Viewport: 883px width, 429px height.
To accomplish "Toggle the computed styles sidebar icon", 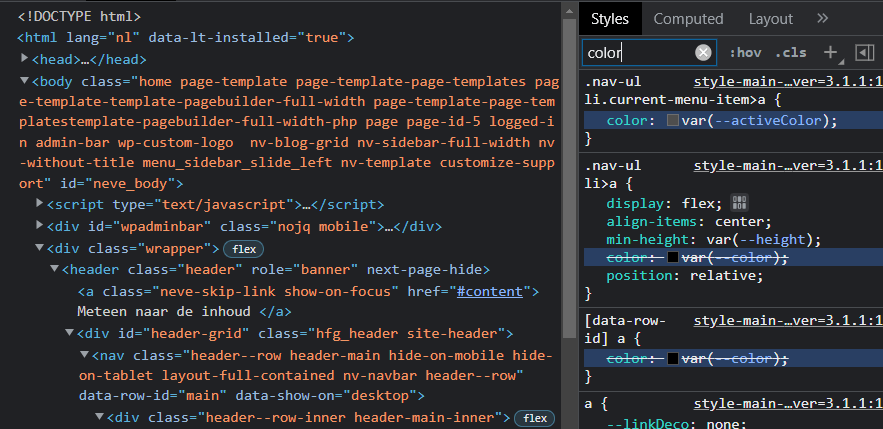I will point(864,52).
